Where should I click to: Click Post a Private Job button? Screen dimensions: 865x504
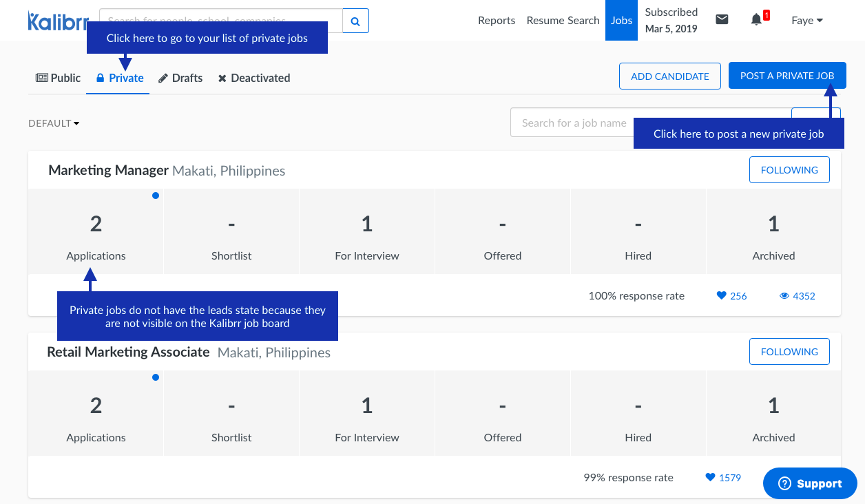point(786,76)
